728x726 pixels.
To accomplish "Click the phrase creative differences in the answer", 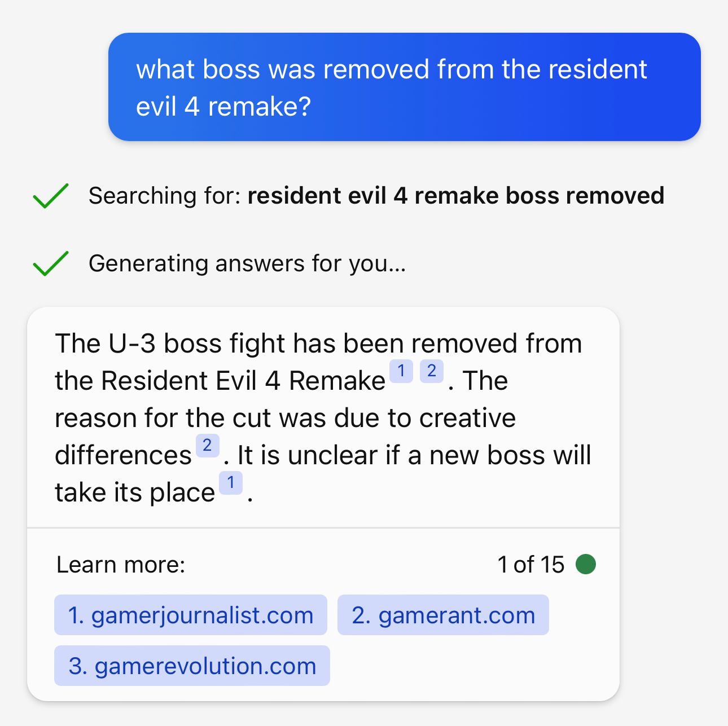I will pyautogui.click(x=285, y=437).
